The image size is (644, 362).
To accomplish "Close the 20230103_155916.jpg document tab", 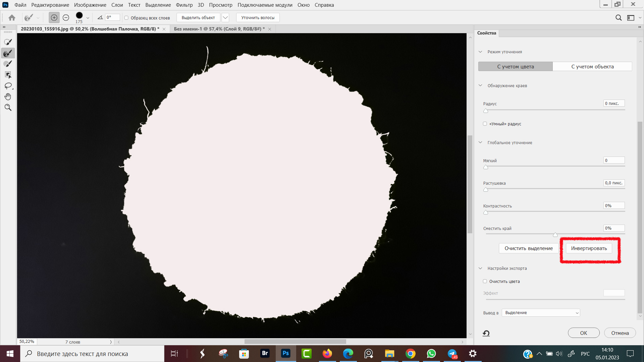I will click(164, 29).
